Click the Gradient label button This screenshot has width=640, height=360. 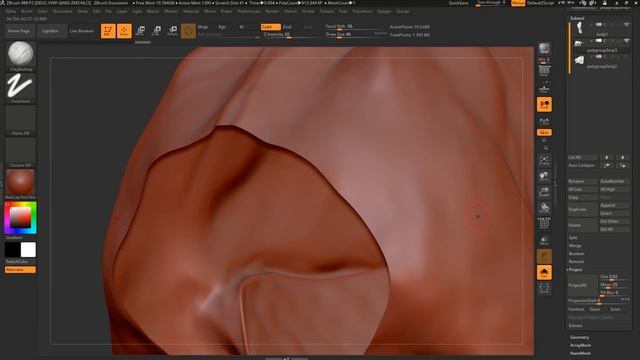(14, 238)
